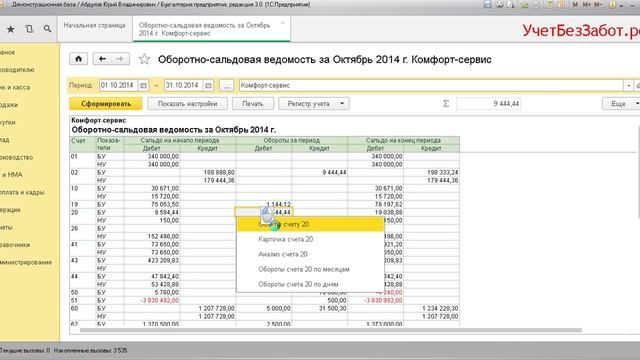The height and width of the screenshot is (360, 640).
Task: Click the sum field showing 9 444,44
Action: (x=489, y=104)
